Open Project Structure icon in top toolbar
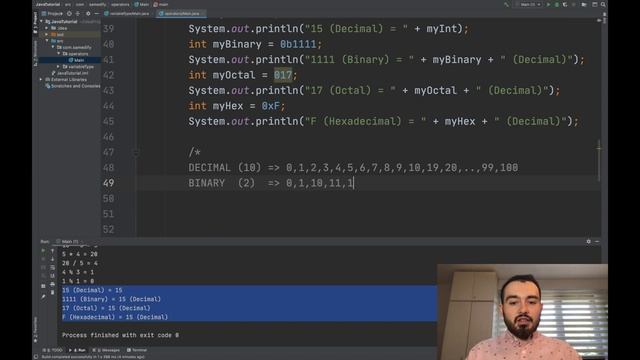This screenshot has width=640, height=360. pyautogui.click(x=584, y=4)
